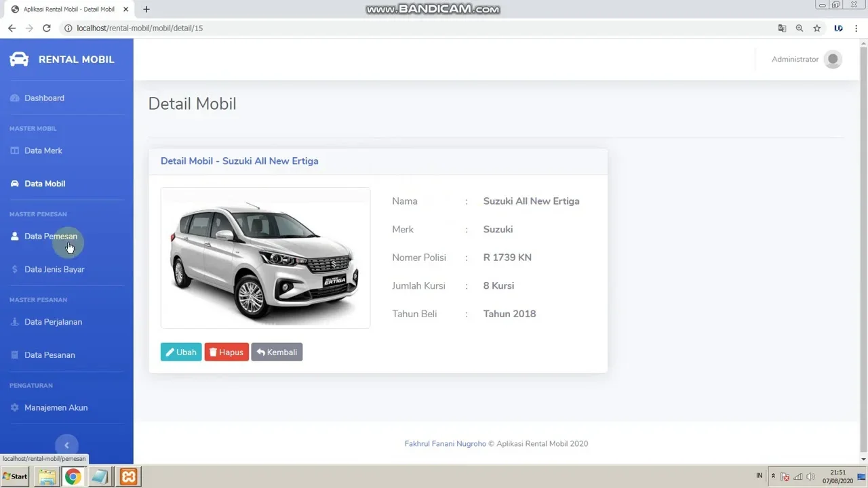Click the Rental Mobil car logo icon
This screenshot has height=488, width=868.
[x=19, y=59]
